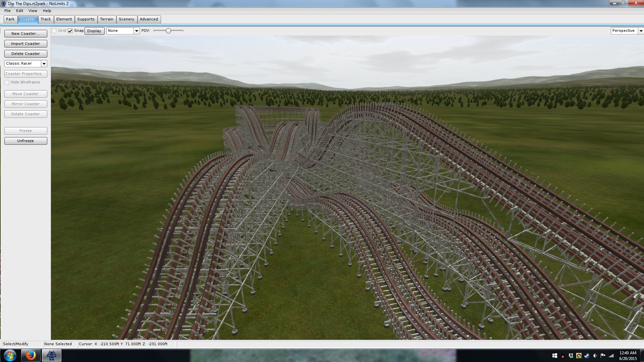Switch to the Supports tab
Screen dimensions: 644x362
pos(86,19)
